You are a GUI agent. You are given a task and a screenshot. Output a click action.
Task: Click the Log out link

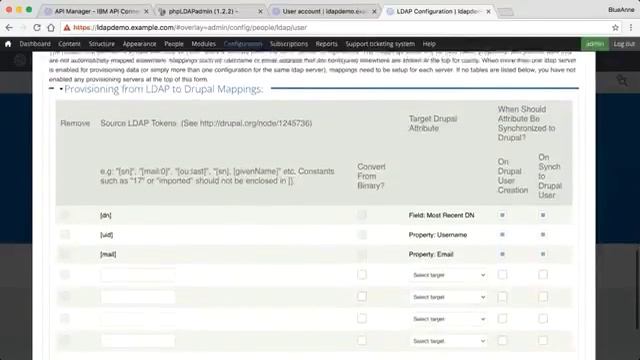click(624, 44)
